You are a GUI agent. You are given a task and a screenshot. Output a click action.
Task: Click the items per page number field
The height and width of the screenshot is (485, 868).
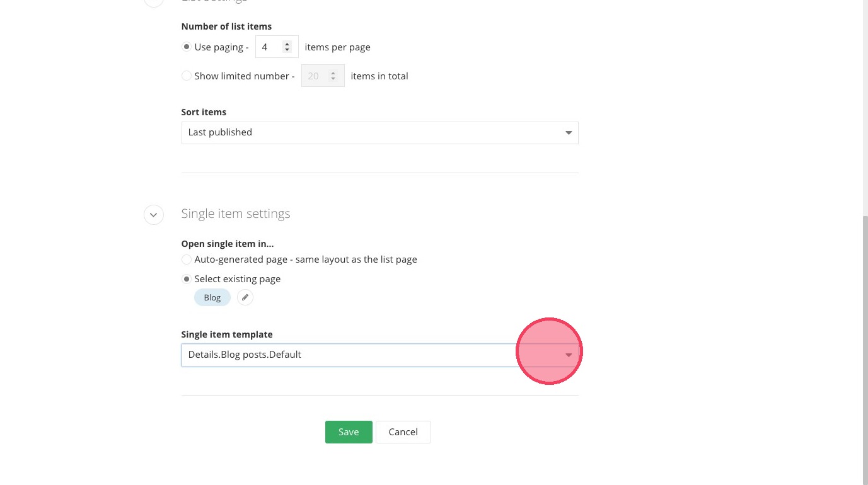pyautogui.click(x=269, y=47)
